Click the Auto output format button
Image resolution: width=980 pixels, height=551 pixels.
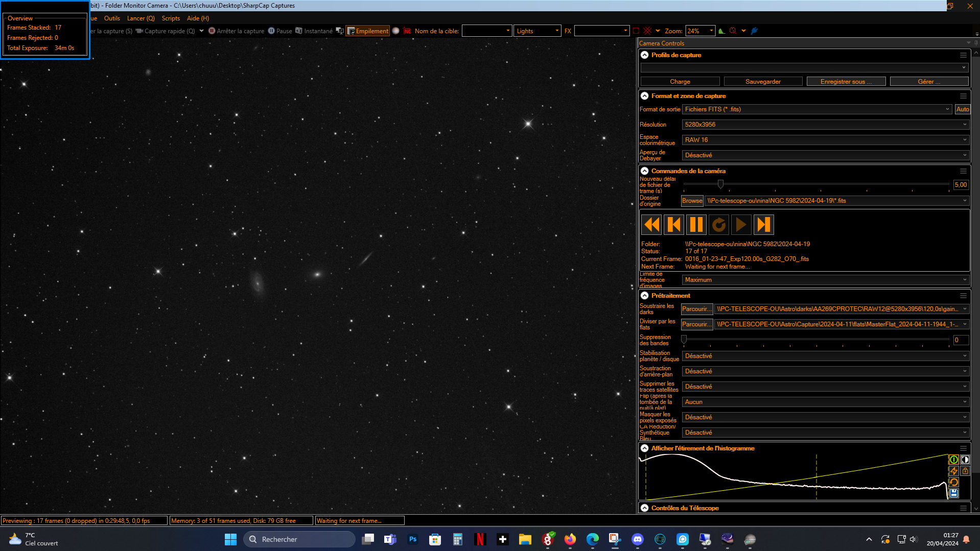963,109
